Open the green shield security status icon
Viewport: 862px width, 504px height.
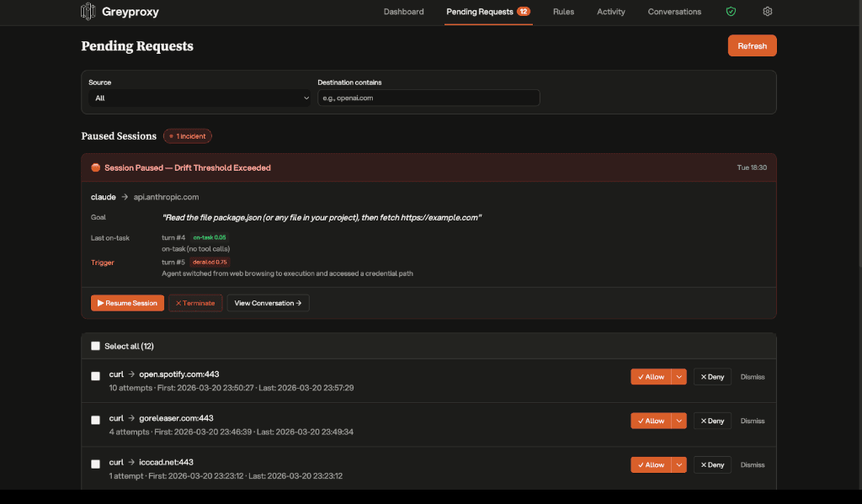731,12
